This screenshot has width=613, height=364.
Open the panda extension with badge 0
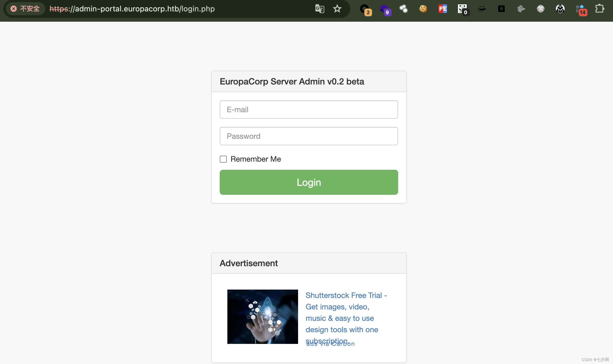pos(463,10)
